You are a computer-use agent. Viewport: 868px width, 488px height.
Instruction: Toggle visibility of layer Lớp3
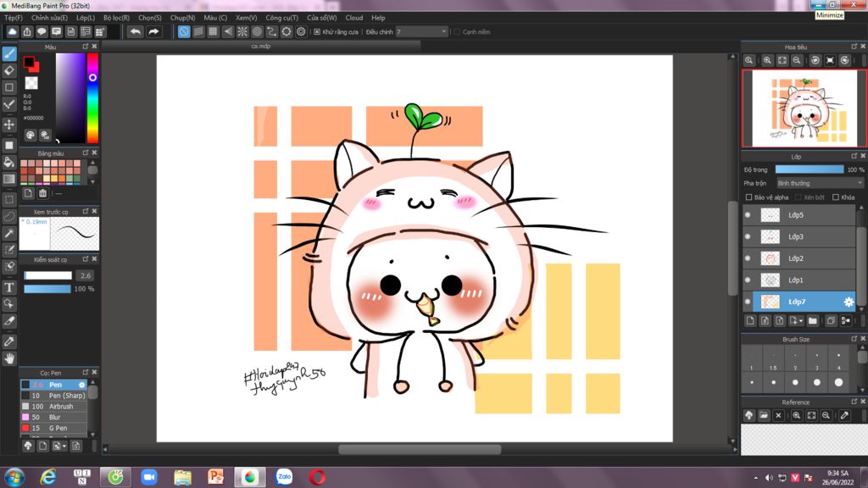coord(748,236)
